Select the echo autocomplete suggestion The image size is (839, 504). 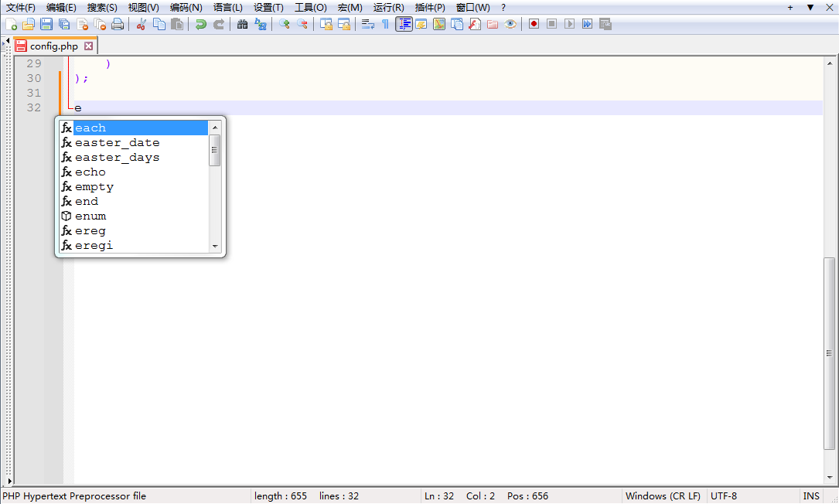(90, 172)
